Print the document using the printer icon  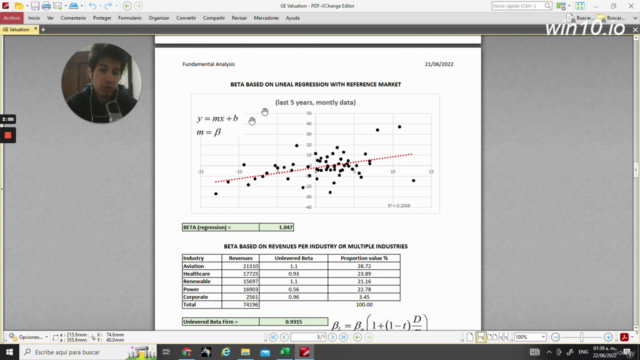pyautogui.click(x=46, y=6)
